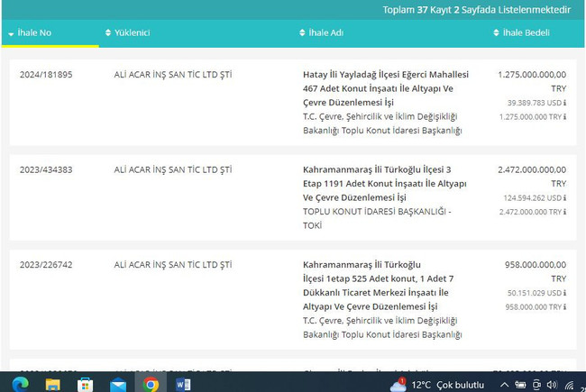This screenshot has width=586, height=392.
Task: Open Microsoft Edge from the taskbar
Action: (x=19, y=384)
